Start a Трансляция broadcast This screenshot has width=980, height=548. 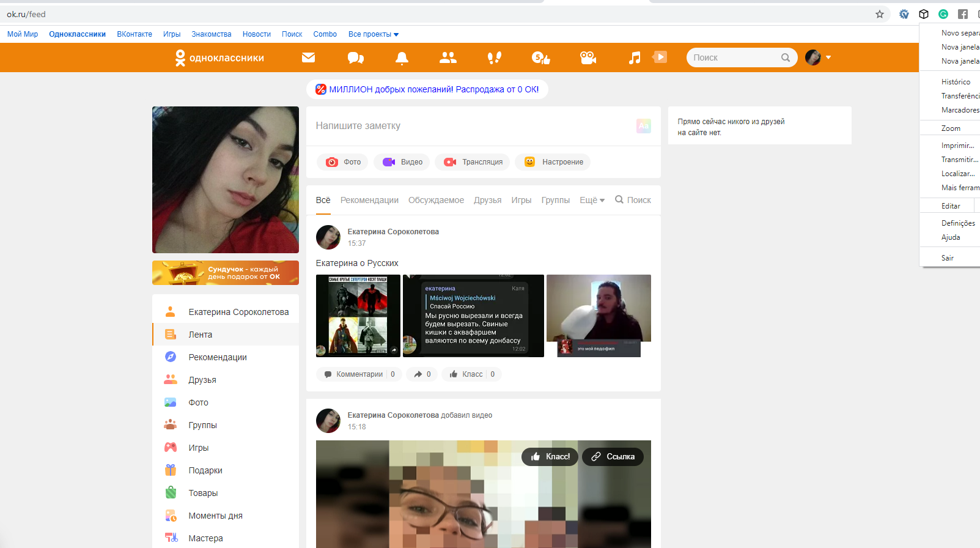point(473,162)
